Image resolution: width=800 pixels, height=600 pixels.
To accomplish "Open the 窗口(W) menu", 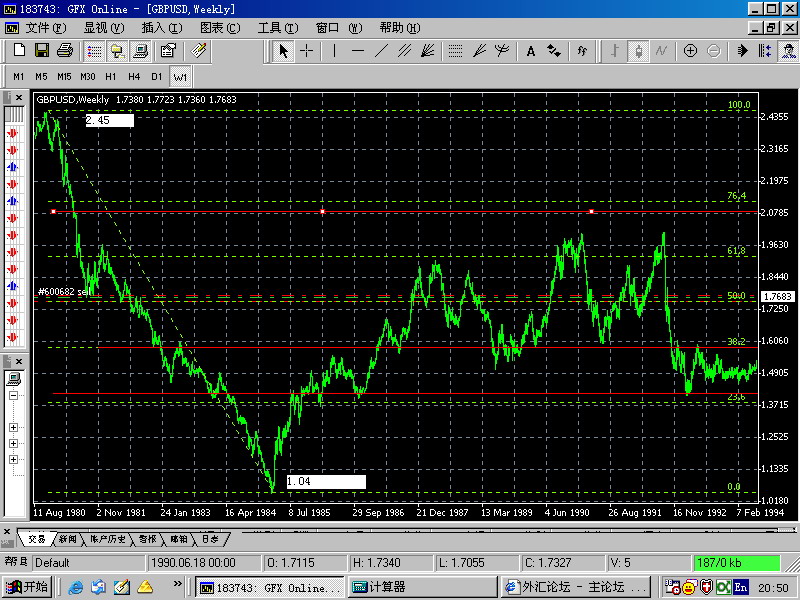I will 339,28.
